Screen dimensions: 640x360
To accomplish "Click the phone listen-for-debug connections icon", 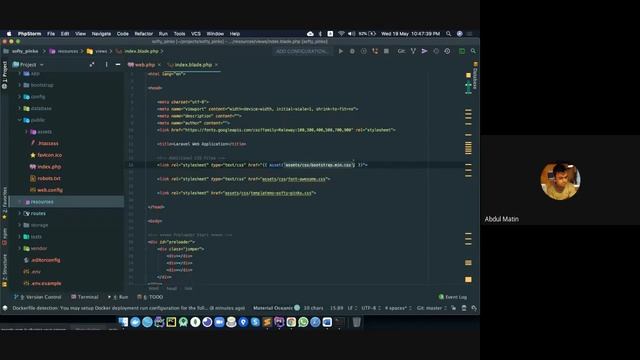I will pyautogui.click(x=375, y=51).
